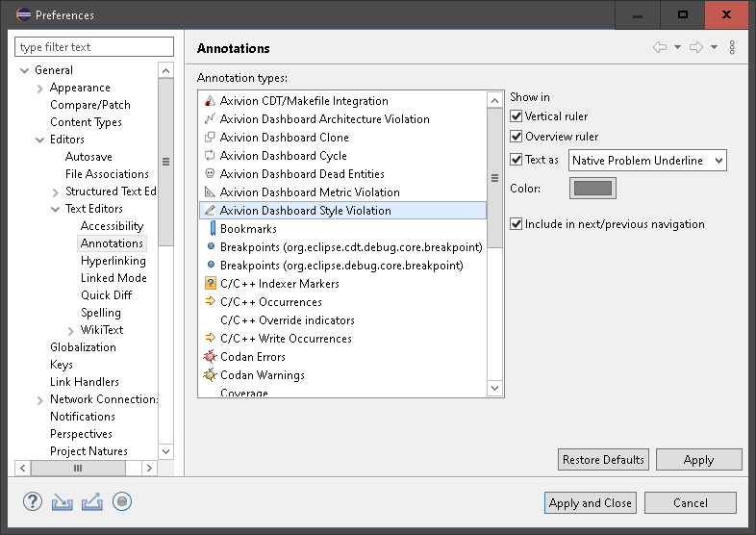Click the type filter text field
Screen dimensions: 756x535
tap(94, 47)
